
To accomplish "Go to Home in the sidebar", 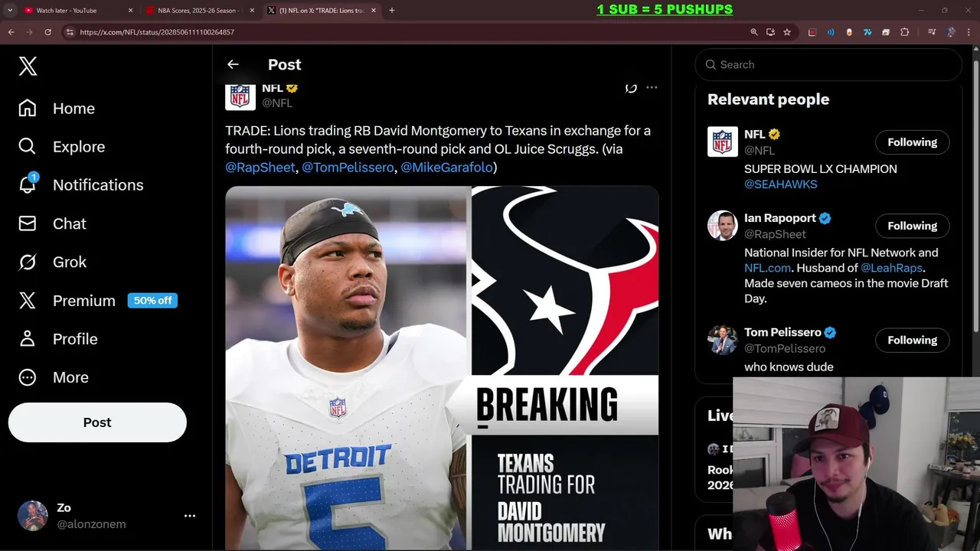I will pos(57,109).
